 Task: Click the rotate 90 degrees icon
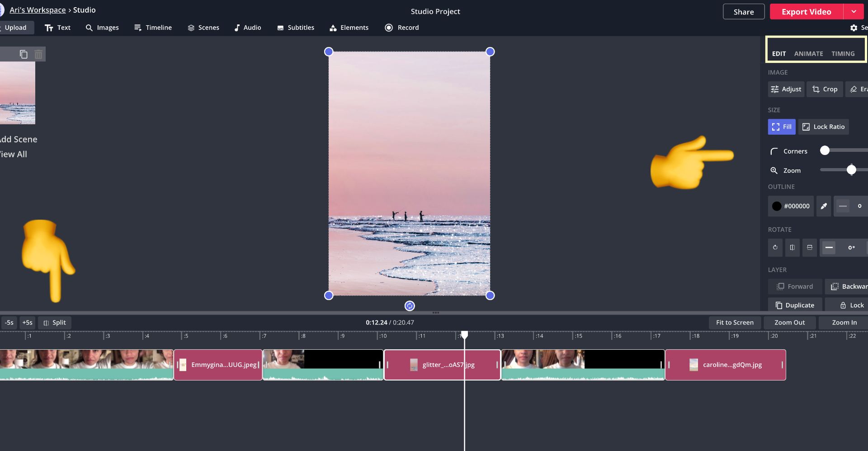(x=775, y=248)
